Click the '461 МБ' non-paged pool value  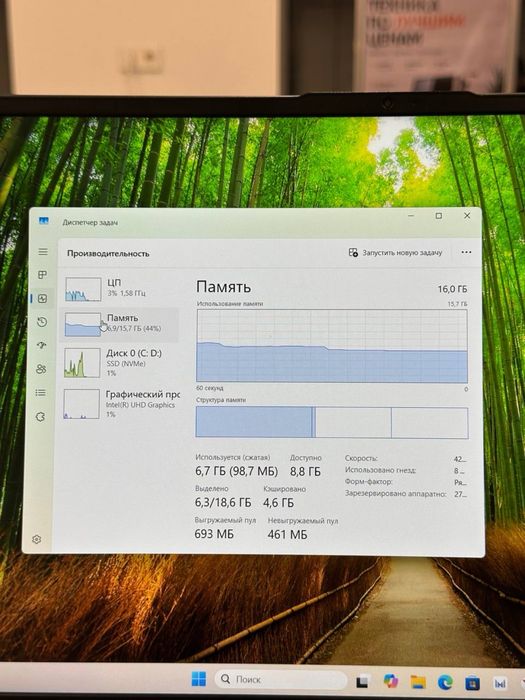click(288, 534)
